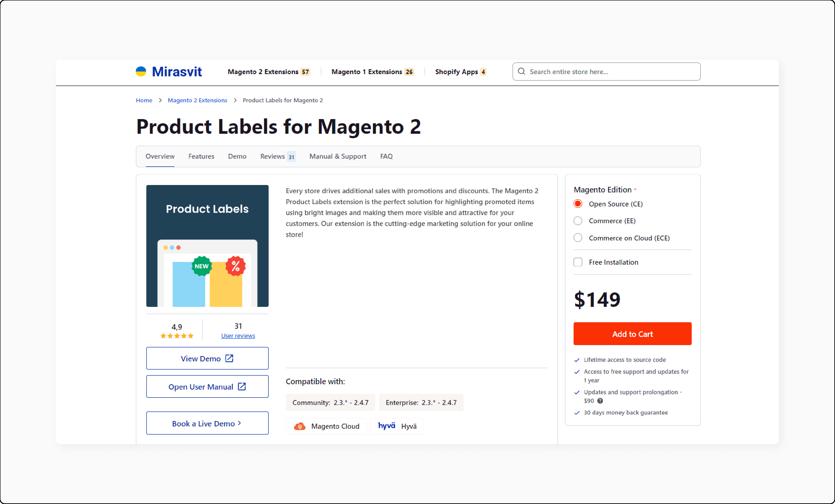Switch to the Demo tab
The image size is (835, 504).
click(237, 156)
